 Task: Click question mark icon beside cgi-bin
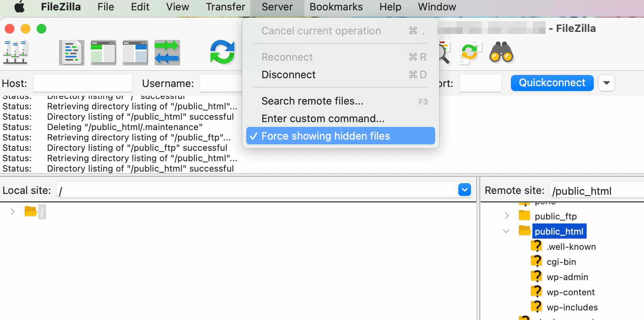point(537,261)
